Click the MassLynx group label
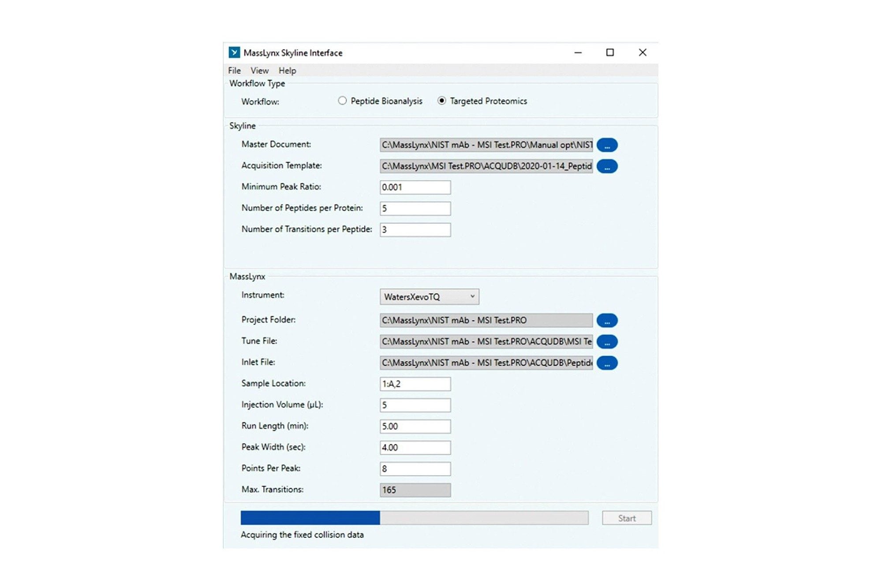The image size is (882, 588). tap(247, 277)
